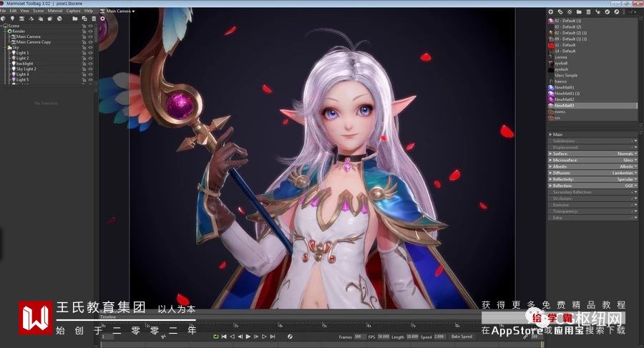Jump to the first frame in the timeline
This screenshot has width=644, height=348.
coord(224,337)
